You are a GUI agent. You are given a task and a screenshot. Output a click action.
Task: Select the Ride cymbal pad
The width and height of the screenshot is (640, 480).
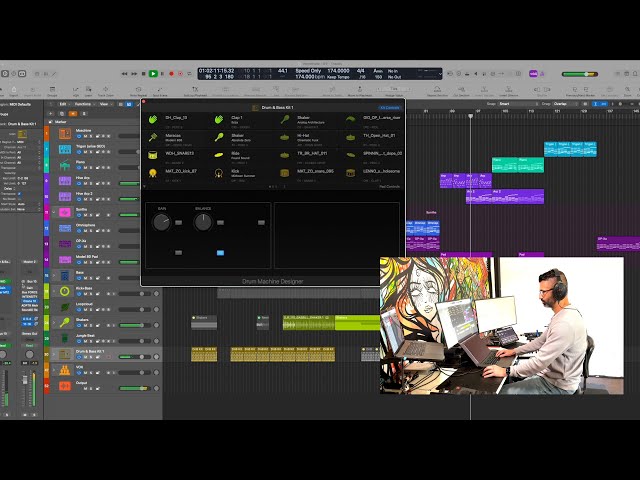tap(242, 156)
